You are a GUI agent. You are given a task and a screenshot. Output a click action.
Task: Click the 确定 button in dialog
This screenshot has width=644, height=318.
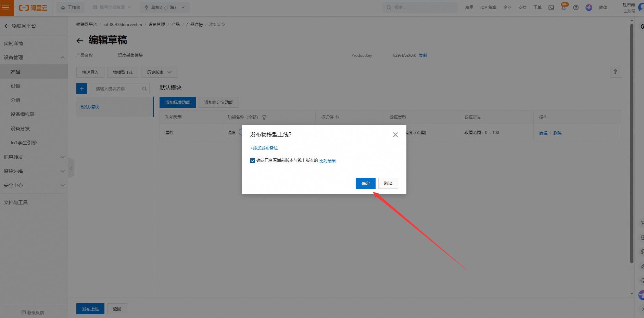coord(365,183)
